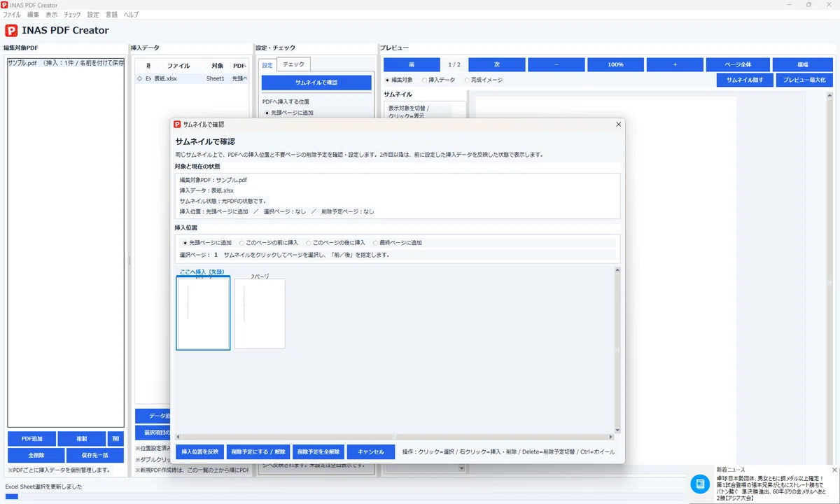Open the 表示 menu
Image resolution: width=840 pixels, height=504 pixels.
click(x=52, y=14)
